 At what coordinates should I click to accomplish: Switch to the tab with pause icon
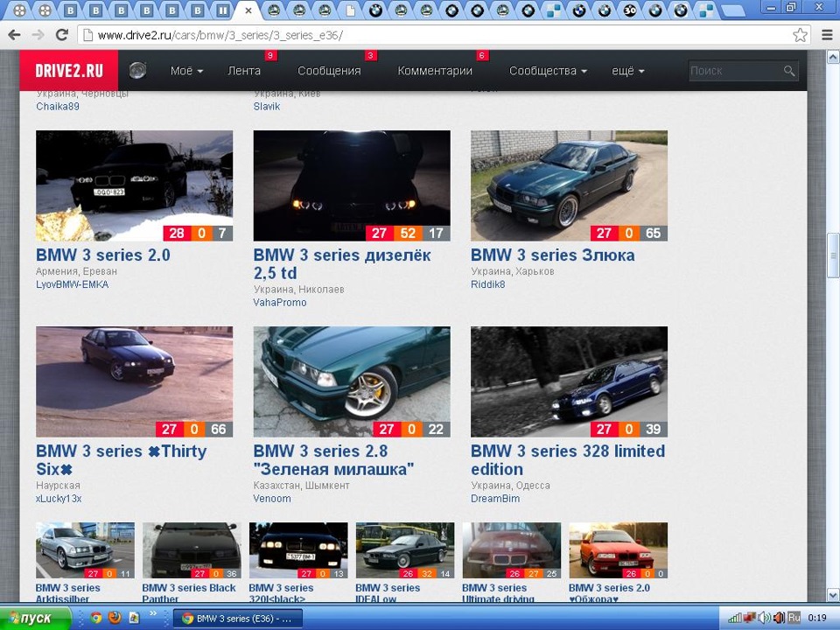click(x=222, y=10)
